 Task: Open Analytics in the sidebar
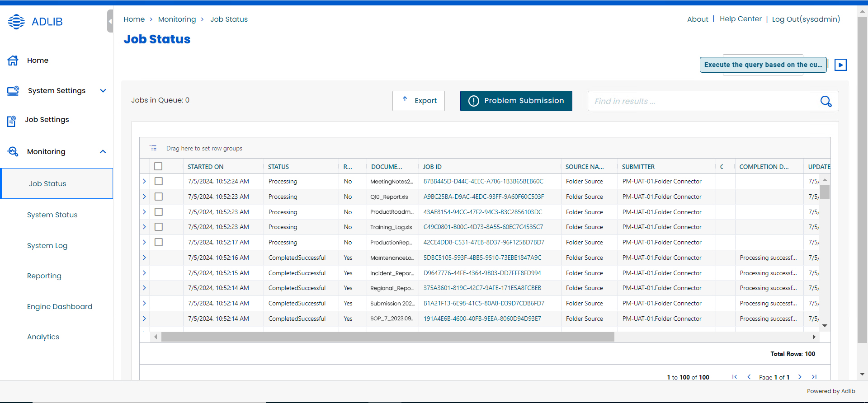43,337
